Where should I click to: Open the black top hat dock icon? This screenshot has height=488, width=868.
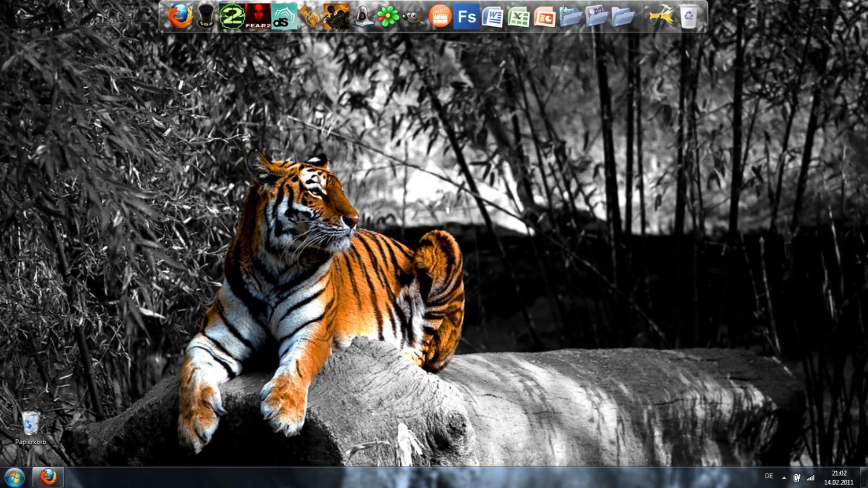205,16
